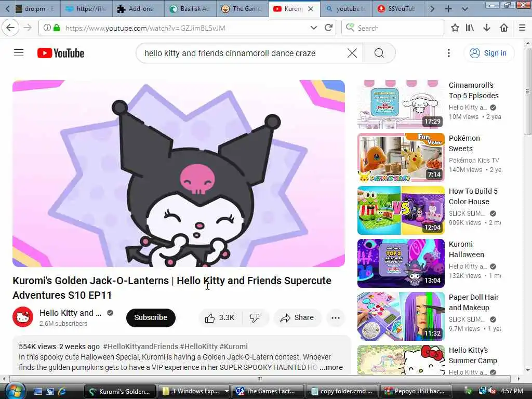Viewport: 532px width, 399px height.
Task: Launch Internet Explorer from quick launch
Action: pyautogui.click(x=62, y=391)
